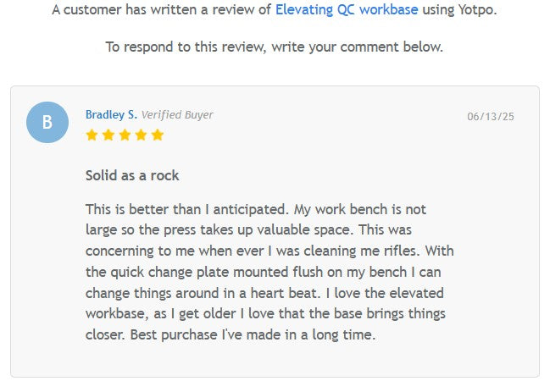
Task: Click the fifth rating star
Action: pyautogui.click(x=157, y=135)
